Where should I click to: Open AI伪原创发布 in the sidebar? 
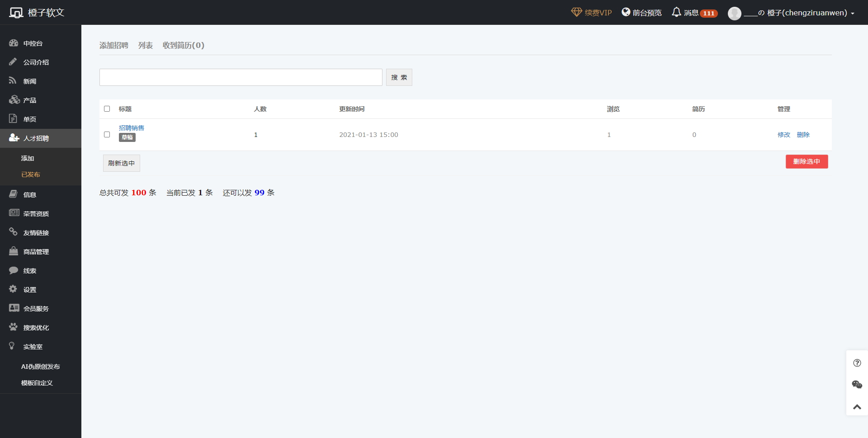[40, 367]
